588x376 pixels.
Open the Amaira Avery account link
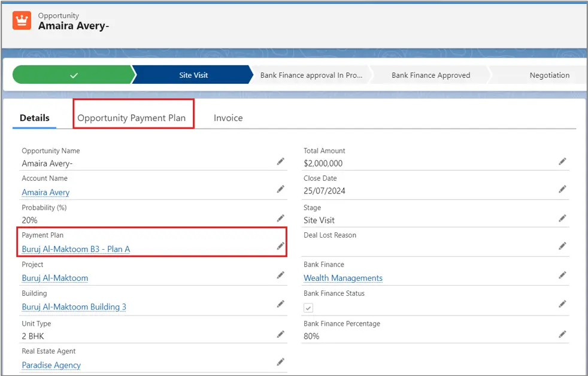46,192
